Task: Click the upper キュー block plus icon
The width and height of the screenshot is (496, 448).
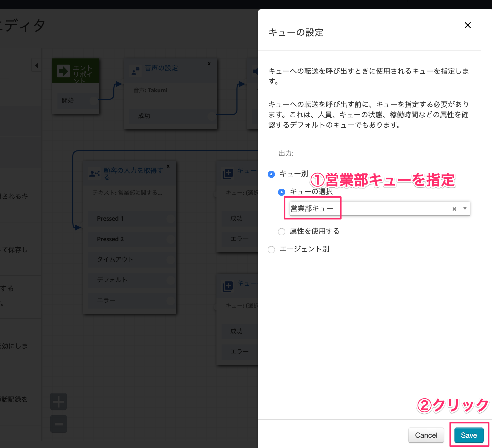Action: pos(228,174)
